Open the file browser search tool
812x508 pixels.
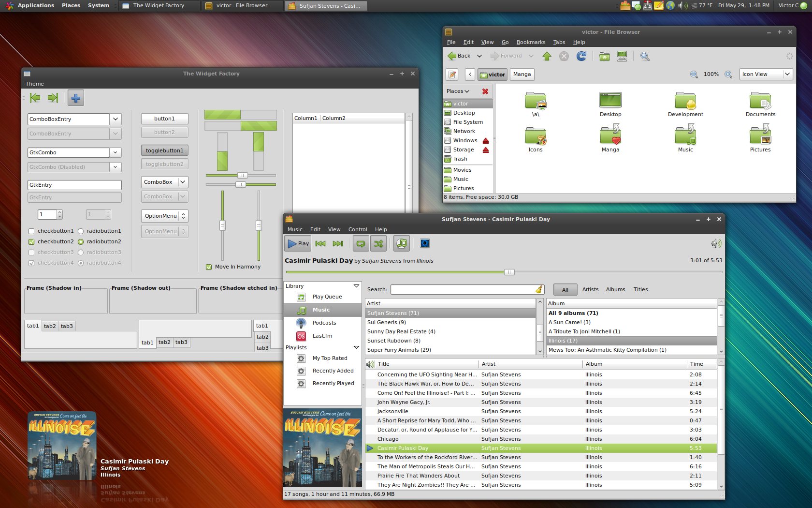point(645,56)
